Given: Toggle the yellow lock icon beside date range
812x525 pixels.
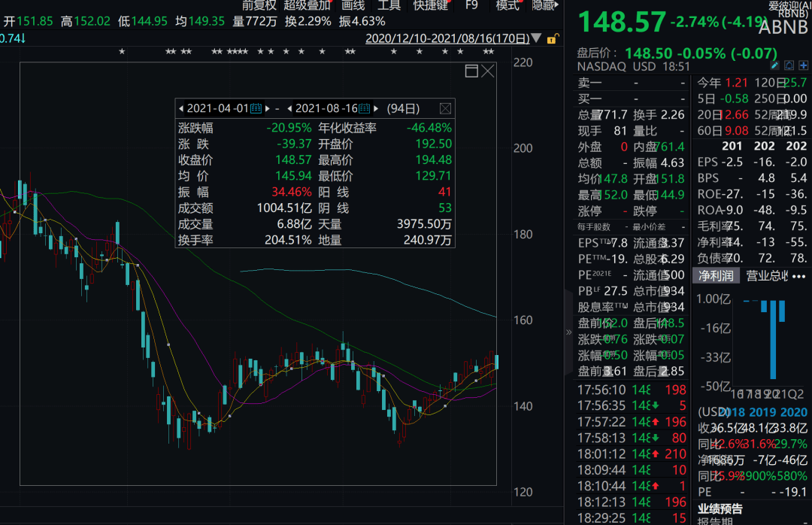Looking at the screenshot, I should [553, 38].
